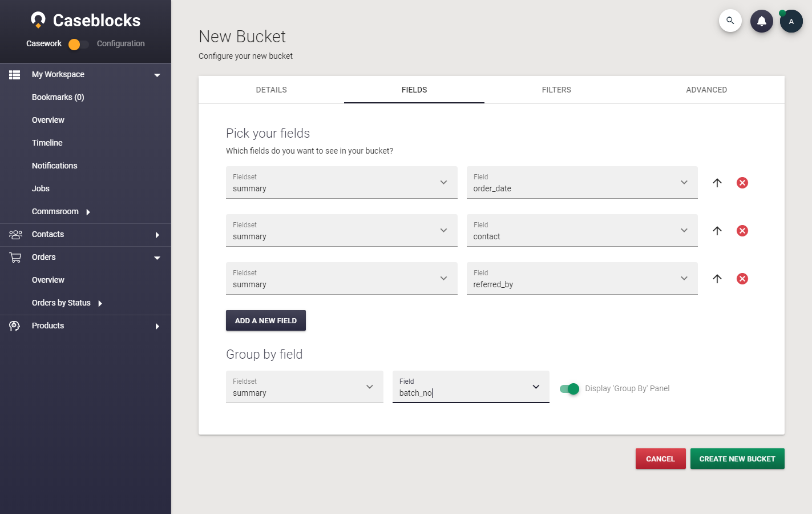Open Orders by Status item
Image resolution: width=812 pixels, height=514 pixels.
click(x=61, y=303)
